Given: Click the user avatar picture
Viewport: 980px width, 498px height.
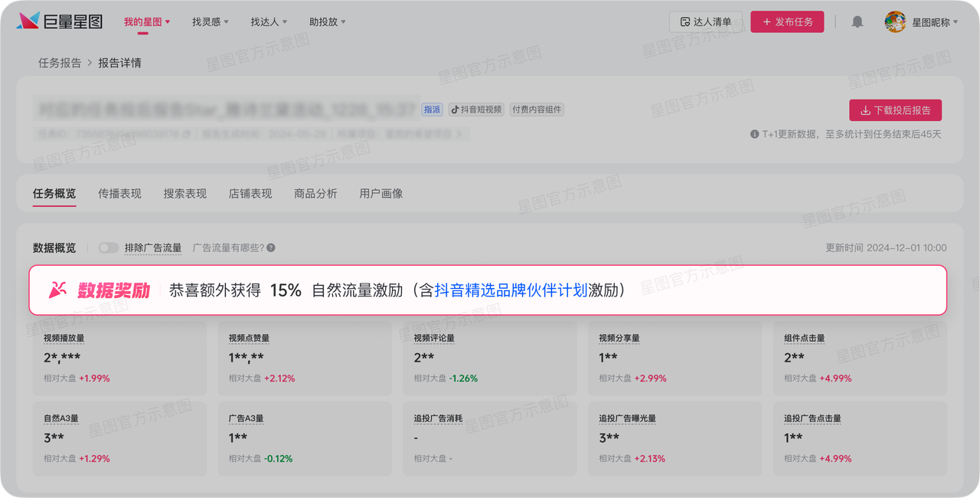Looking at the screenshot, I should tap(895, 22).
